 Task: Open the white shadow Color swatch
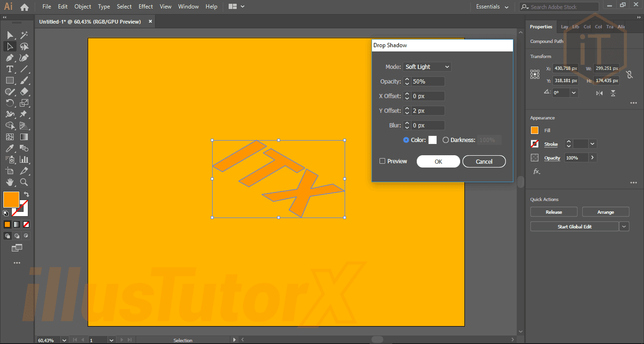click(x=432, y=140)
